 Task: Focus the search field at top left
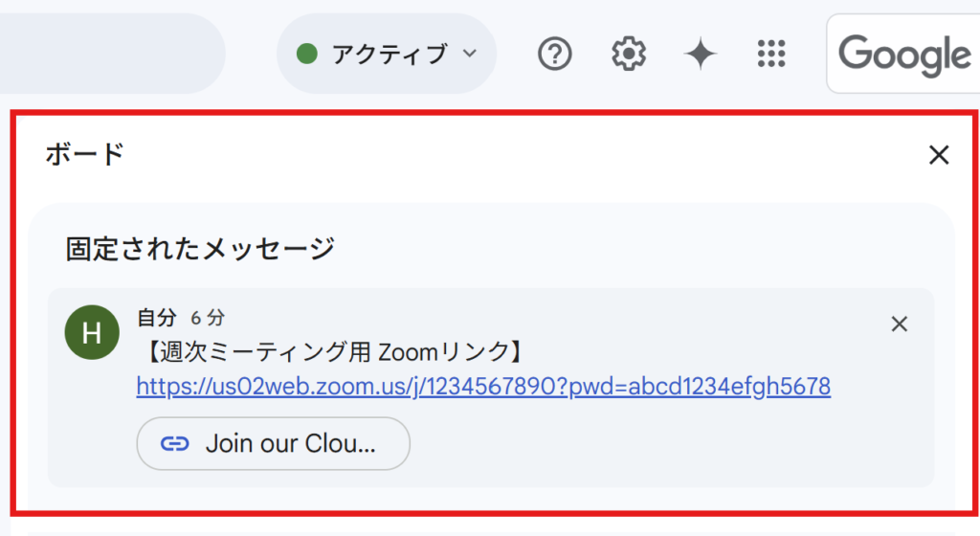[x=111, y=54]
